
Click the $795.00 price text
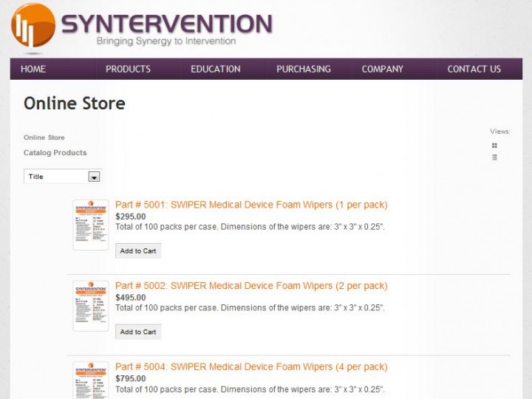(131, 378)
